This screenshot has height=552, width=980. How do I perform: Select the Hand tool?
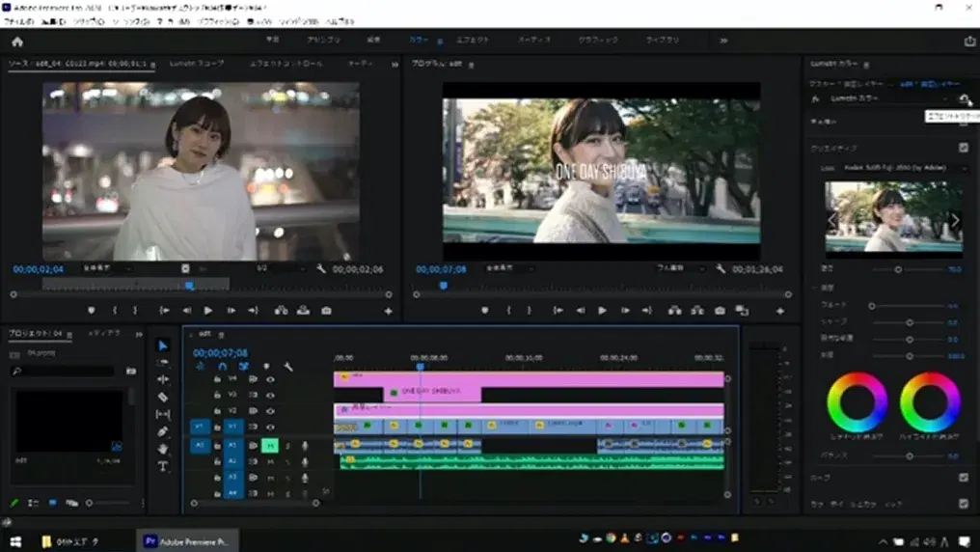click(162, 448)
